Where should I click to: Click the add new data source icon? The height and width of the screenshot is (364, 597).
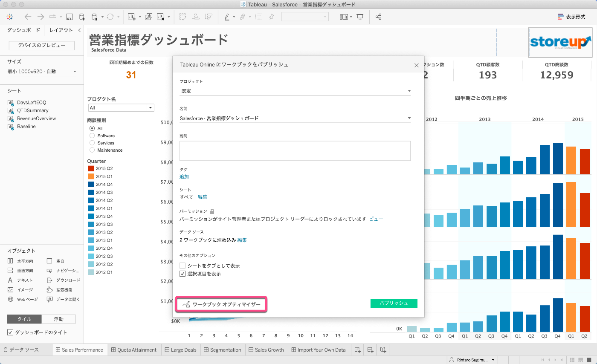click(82, 17)
